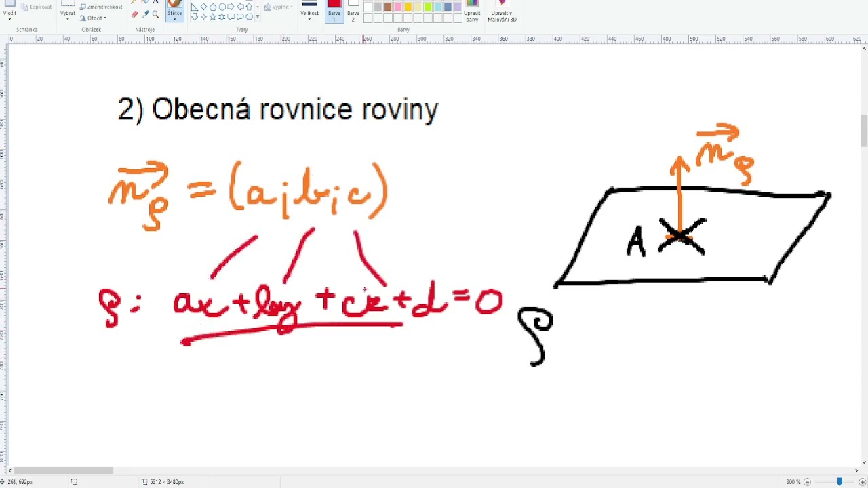868x488 pixels.
Task: Activate Barva 2 background color
Action: (x=353, y=11)
